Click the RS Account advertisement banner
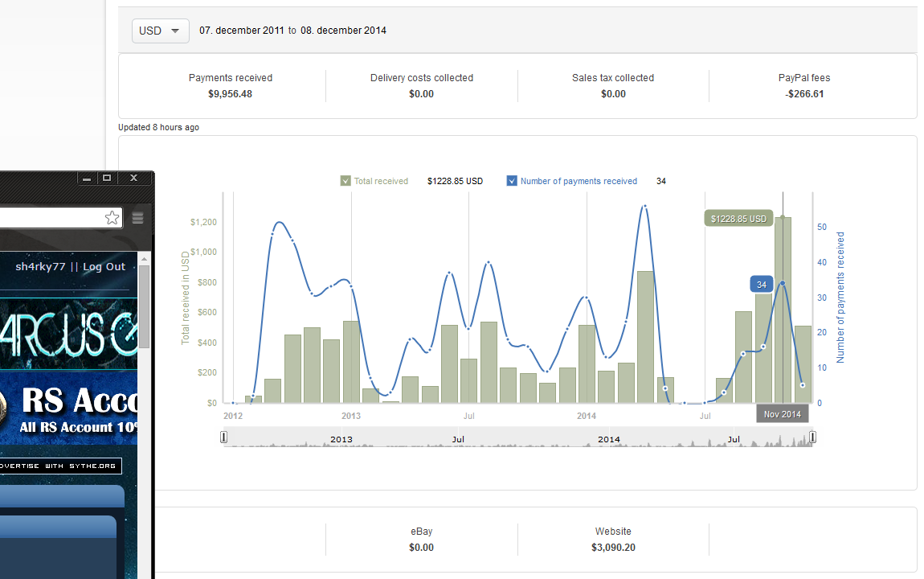The width and height of the screenshot is (924, 579). click(x=69, y=408)
